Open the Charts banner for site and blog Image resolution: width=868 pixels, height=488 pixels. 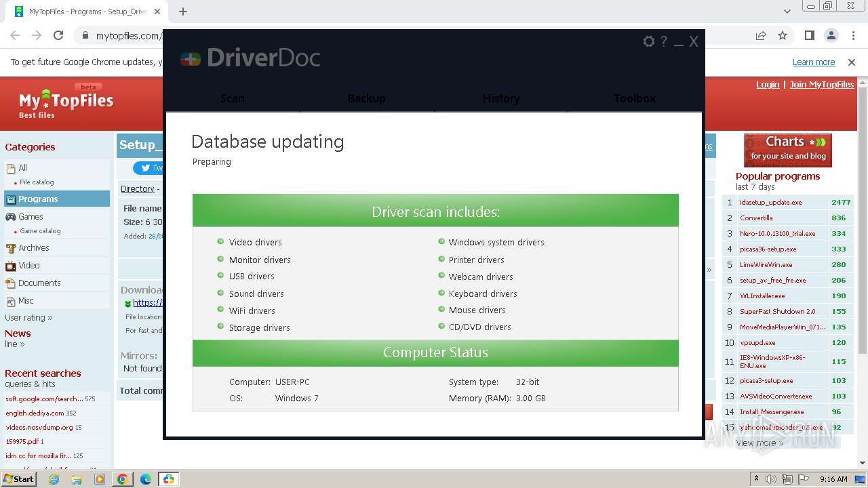(787, 150)
